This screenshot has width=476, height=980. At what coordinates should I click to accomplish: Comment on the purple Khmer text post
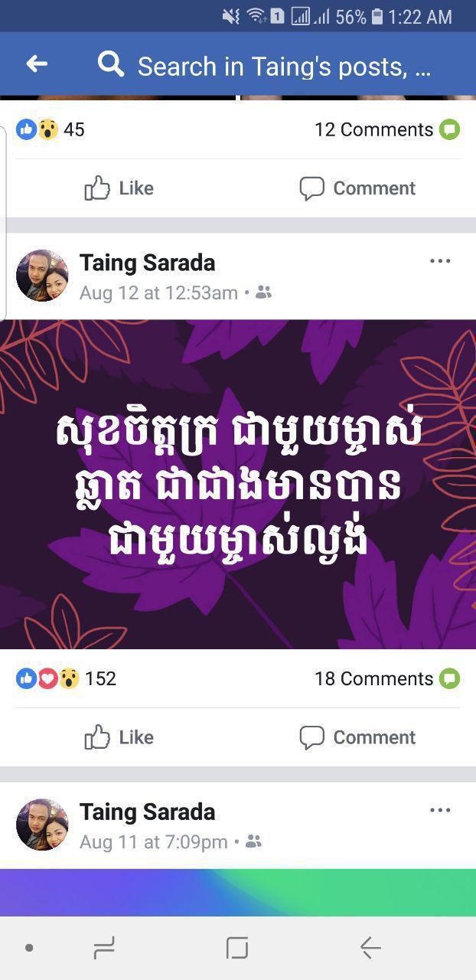click(357, 737)
